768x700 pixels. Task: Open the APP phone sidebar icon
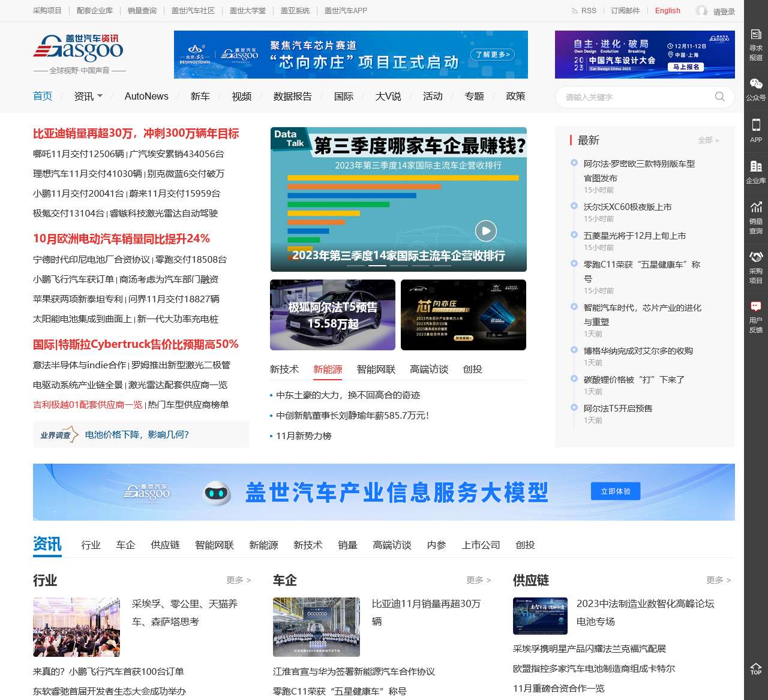coord(756,130)
